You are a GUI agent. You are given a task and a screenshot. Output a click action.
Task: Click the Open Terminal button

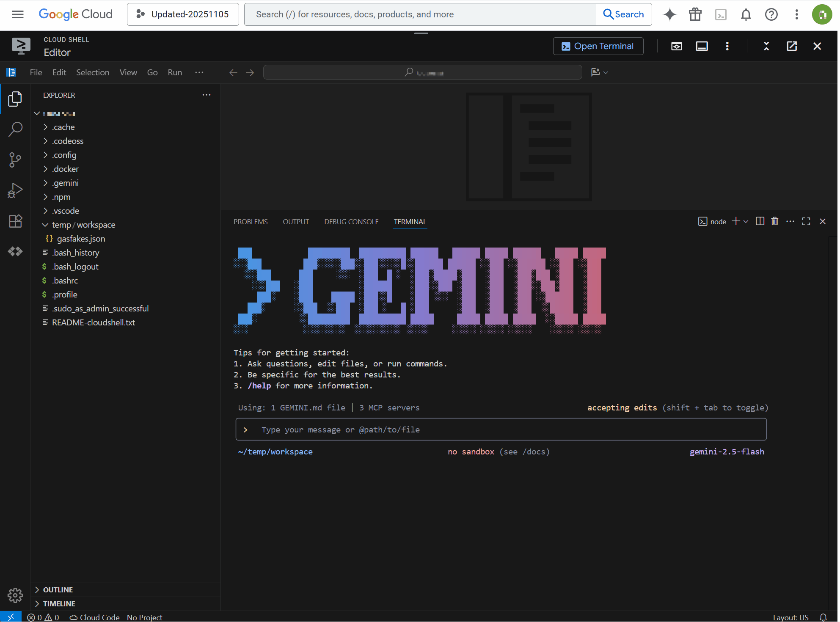coord(598,46)
